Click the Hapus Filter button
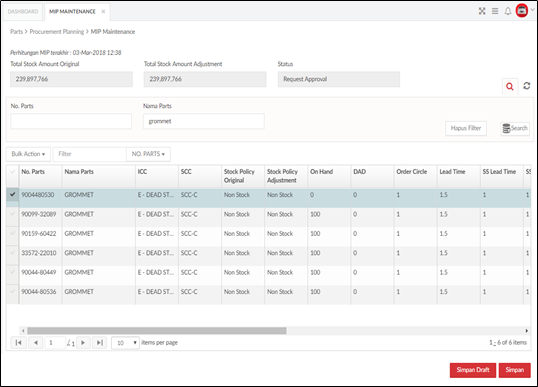The width and height of the screenshot is (538, 387). point(466,128)
